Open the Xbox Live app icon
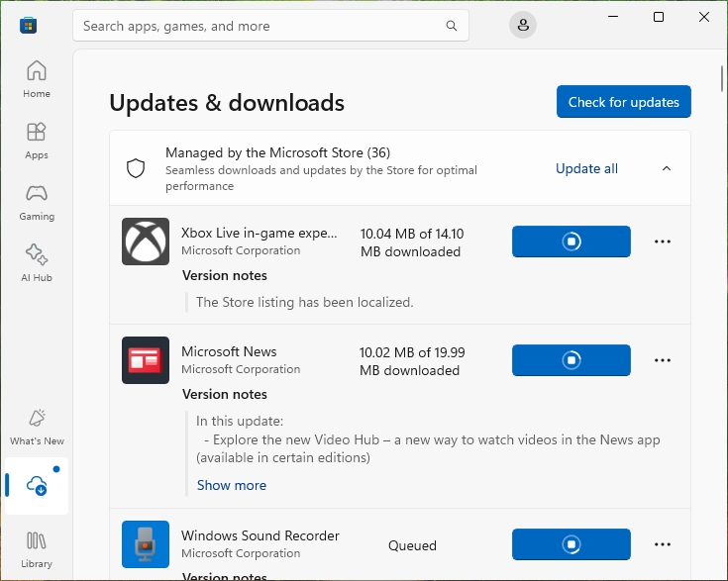728x581 pixels. point(146,242)
